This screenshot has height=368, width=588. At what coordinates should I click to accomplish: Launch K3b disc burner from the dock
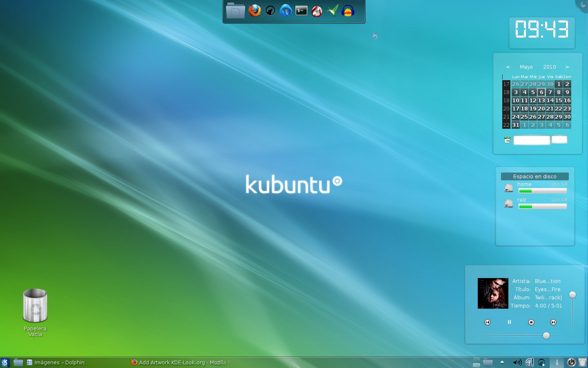coord(317,11)
